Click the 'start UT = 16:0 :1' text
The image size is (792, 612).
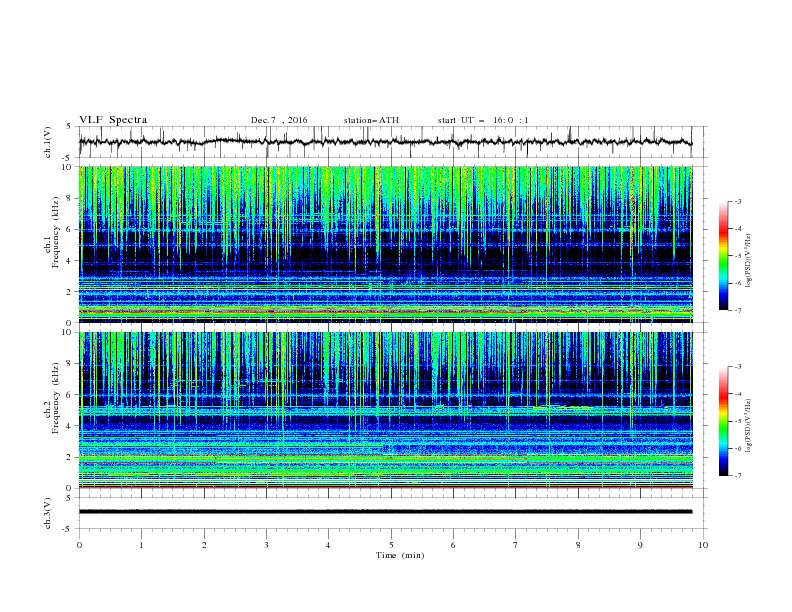483,120
